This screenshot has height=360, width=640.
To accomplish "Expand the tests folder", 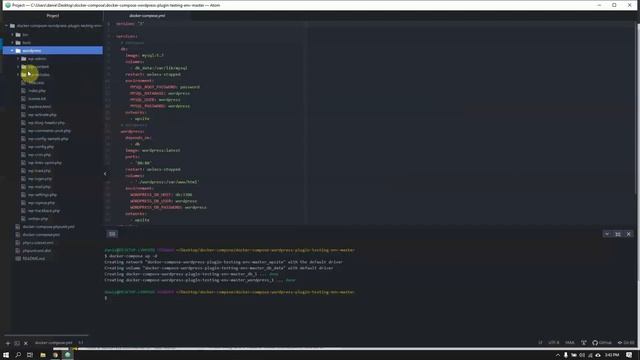I will coord(12,42).
